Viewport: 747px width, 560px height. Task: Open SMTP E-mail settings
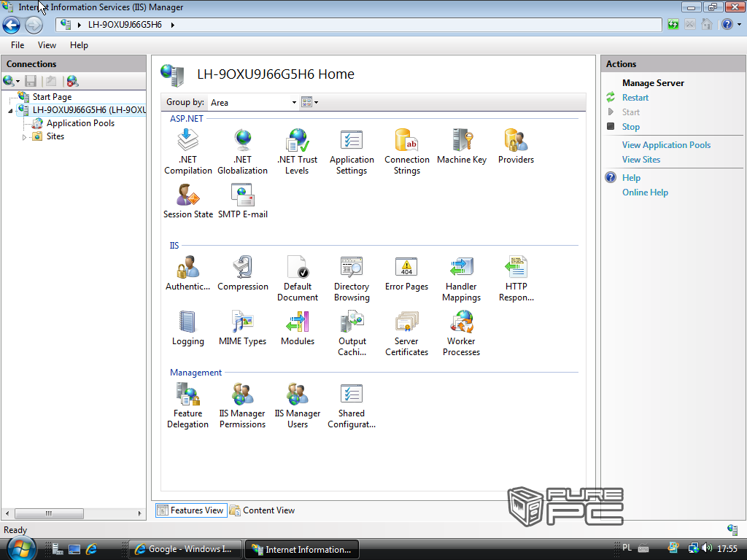[242, 201]
